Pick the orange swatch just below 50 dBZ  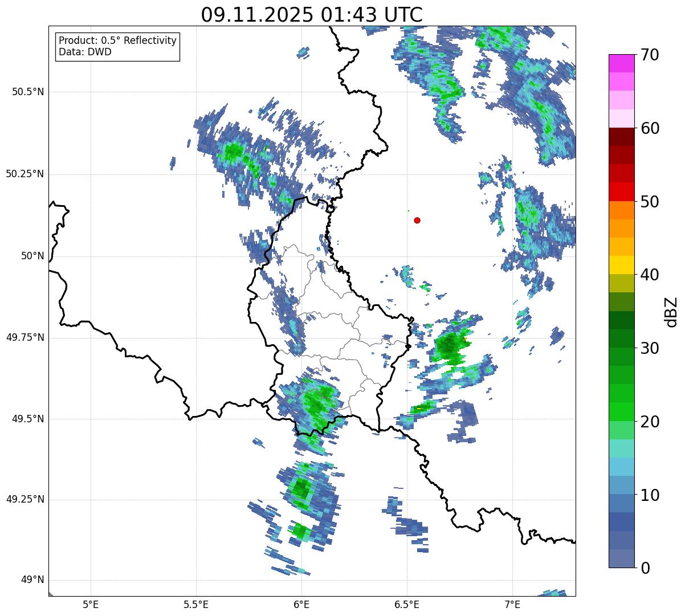[x=621, y=210]
